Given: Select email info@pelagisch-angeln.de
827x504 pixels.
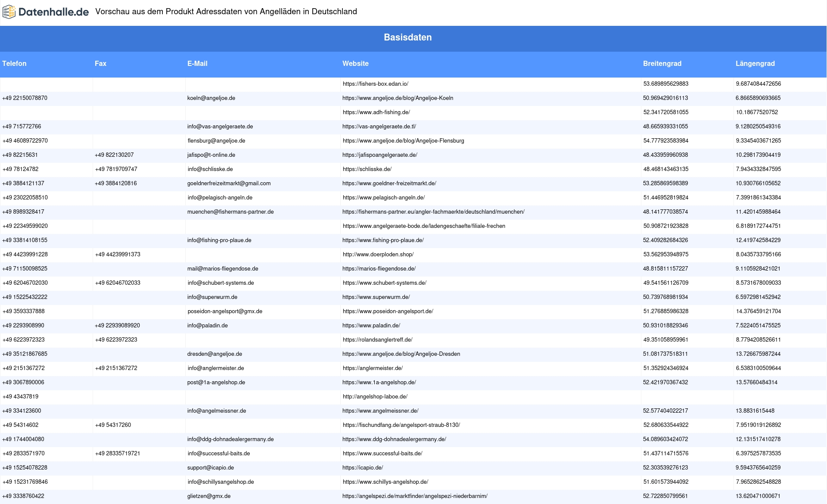Looking at the screenshot, I should 220,198.
